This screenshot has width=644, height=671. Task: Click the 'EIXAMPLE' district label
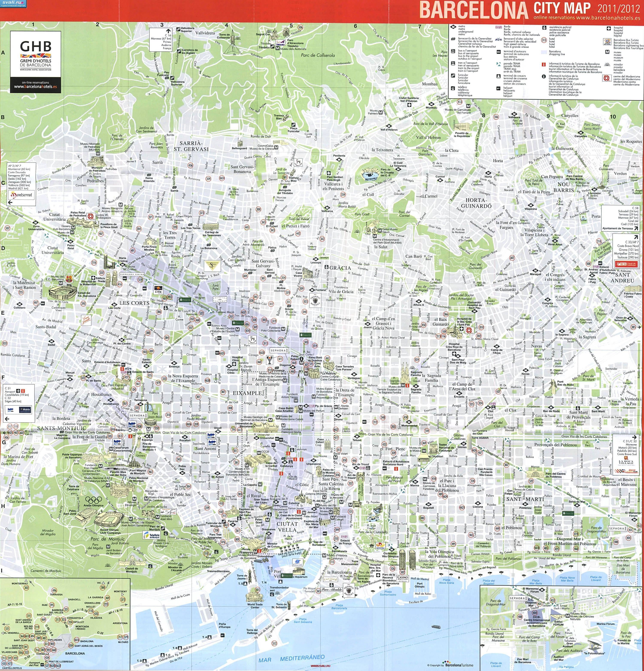point(247,393)
